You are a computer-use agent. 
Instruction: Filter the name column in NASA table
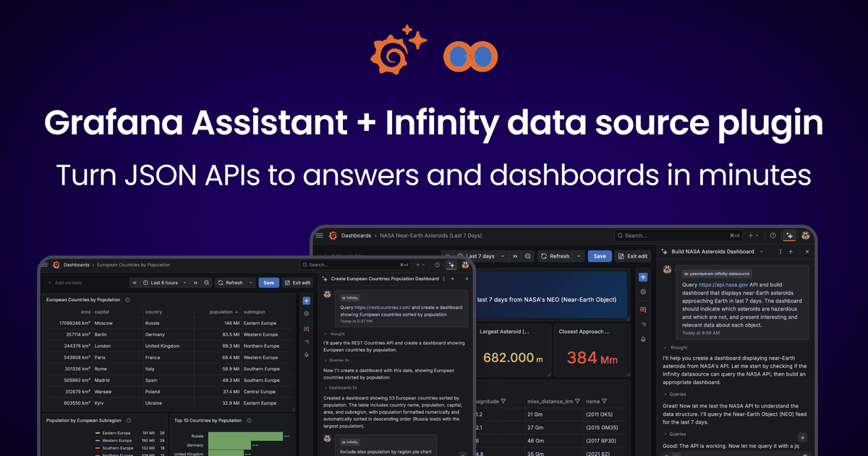(x=604, y=401)
